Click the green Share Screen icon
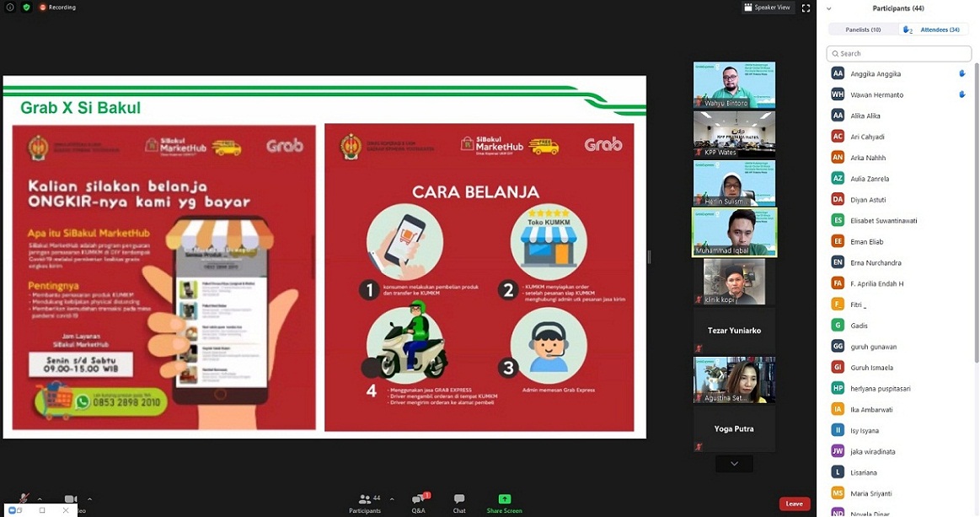The width and height of the screenshot is (980, 517). [504, 499]
